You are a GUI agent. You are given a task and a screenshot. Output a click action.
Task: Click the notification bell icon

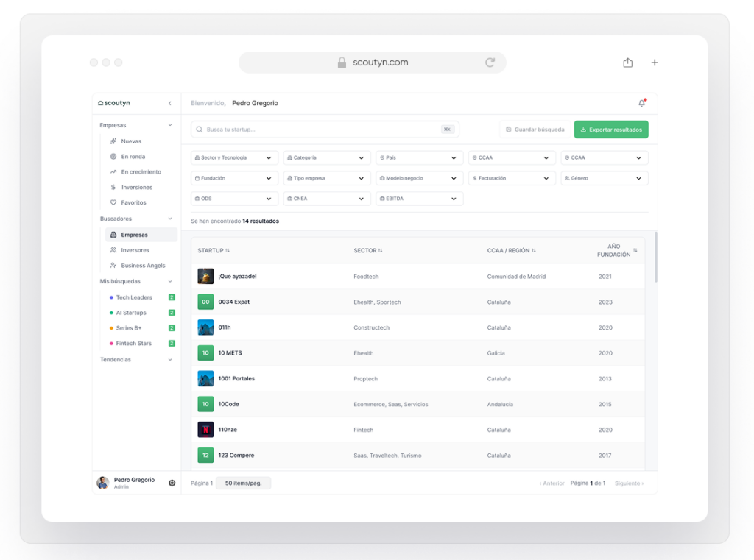[641, 103]
